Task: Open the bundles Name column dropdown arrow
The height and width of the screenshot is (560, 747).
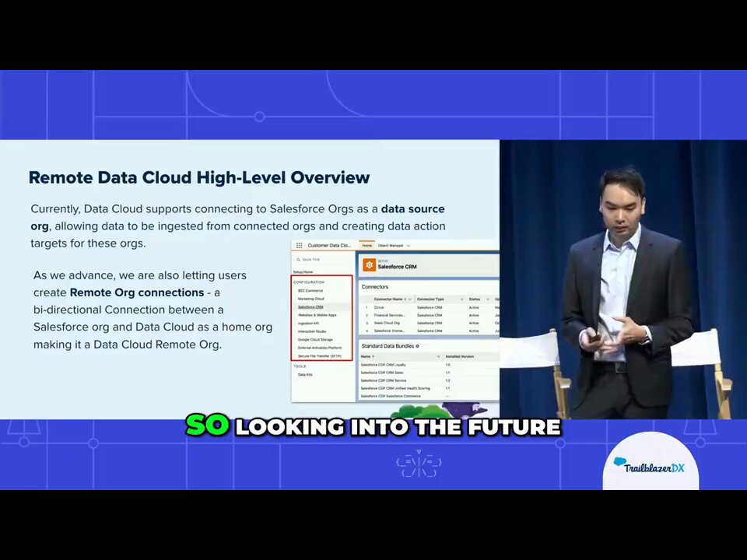Action: click(x=438, y=356)
